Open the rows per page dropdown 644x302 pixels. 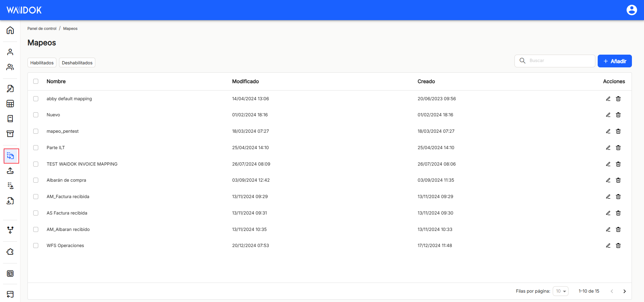tap(560, 291)
